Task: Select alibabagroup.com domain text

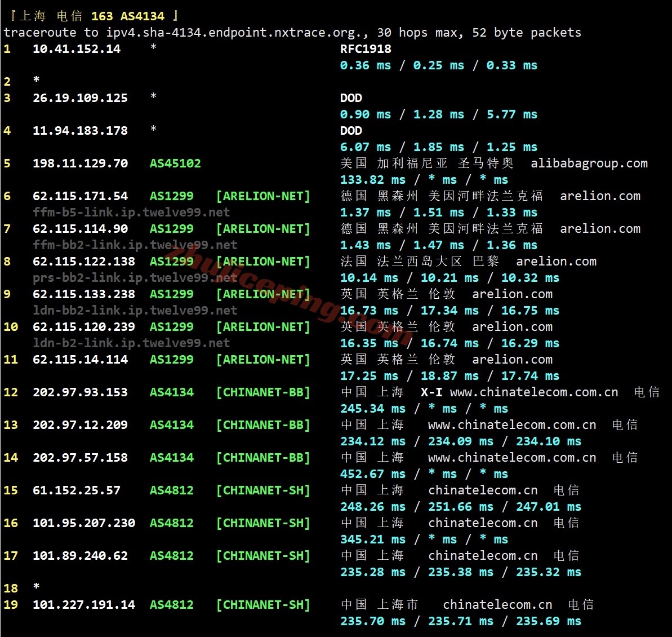Action: tap(589, 163)
